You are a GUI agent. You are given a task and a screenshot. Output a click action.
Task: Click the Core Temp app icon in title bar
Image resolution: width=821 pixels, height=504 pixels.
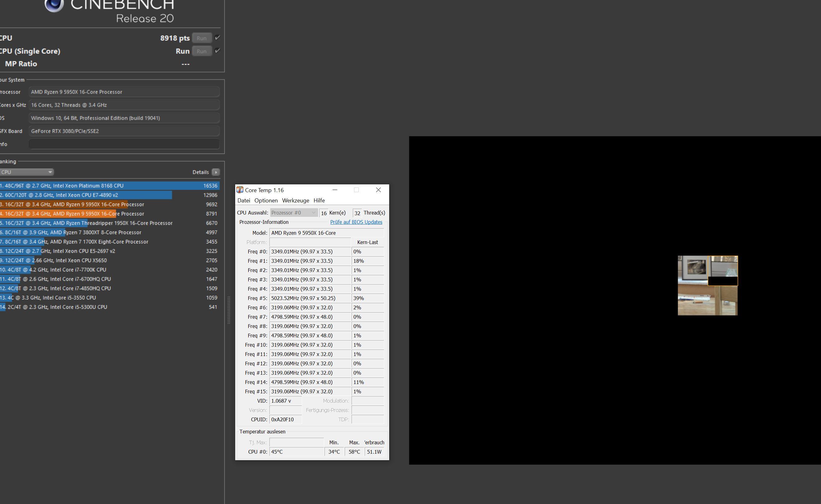[x=240, y=190]
